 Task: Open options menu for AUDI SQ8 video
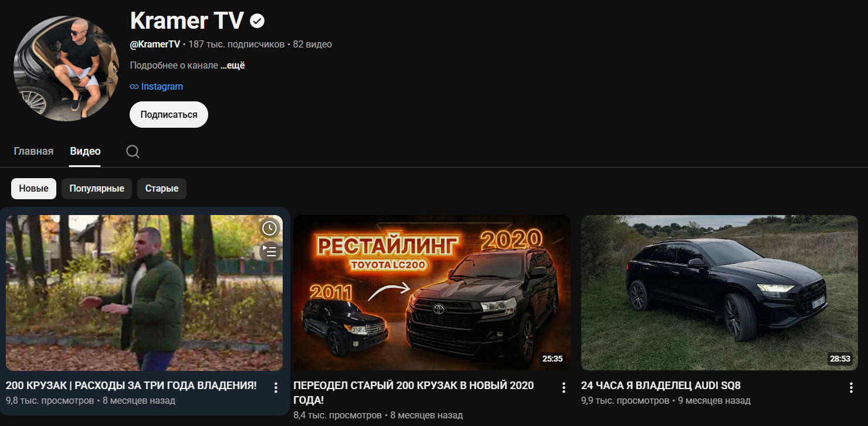[851, 387]
